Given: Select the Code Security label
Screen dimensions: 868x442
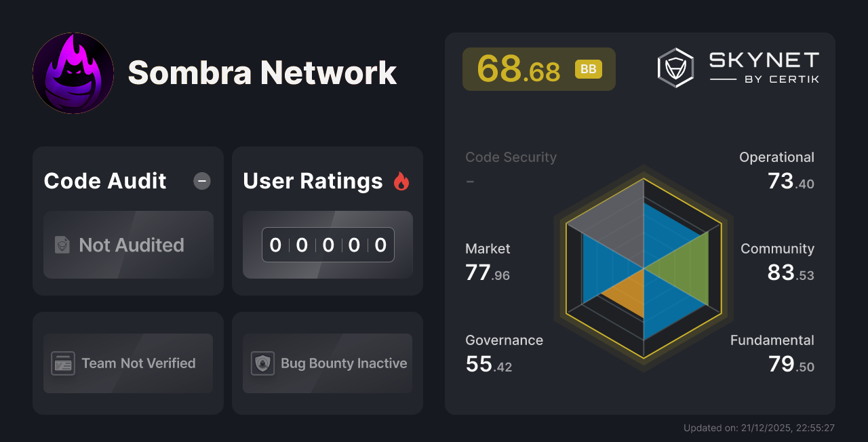Looking at the screenshot, I should click(x=511, y=157).
